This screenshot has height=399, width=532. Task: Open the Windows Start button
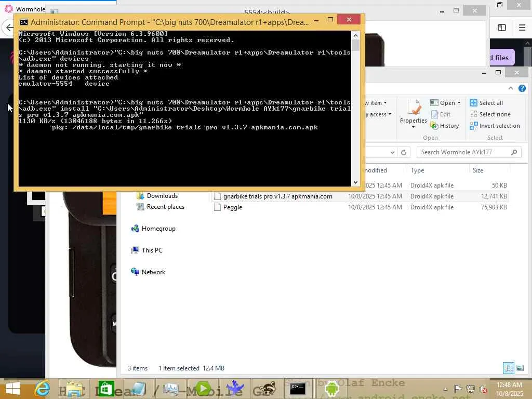(x=13, y=389)
